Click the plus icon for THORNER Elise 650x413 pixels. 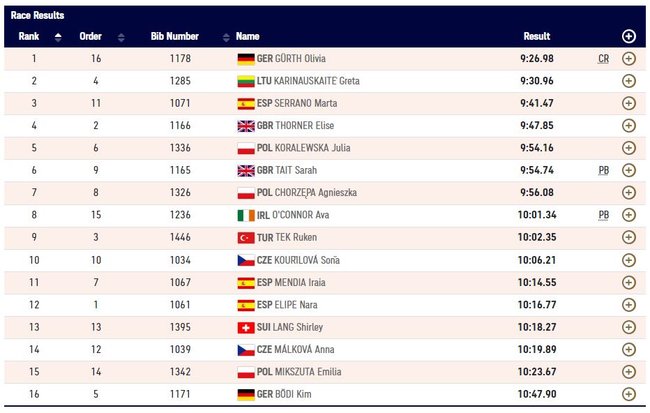coord(628,126)
